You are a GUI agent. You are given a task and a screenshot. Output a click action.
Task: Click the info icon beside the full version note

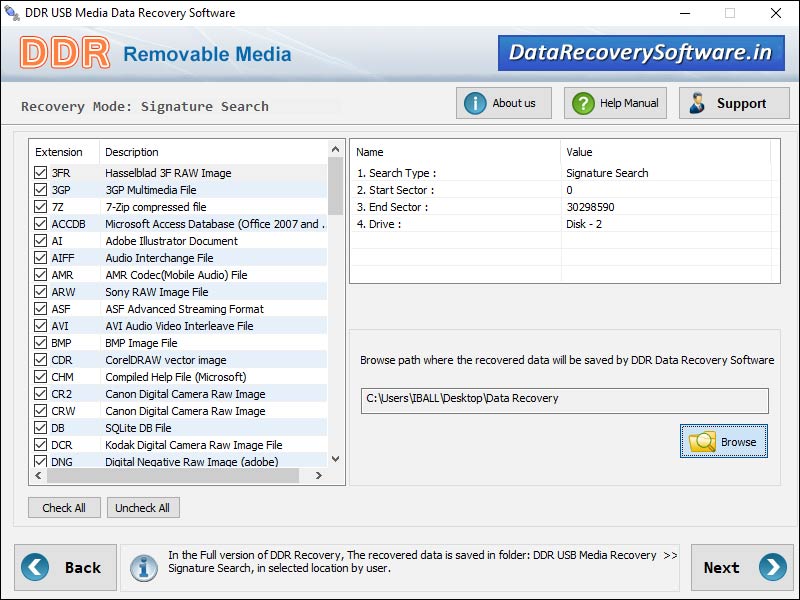[x=145, y=568]
